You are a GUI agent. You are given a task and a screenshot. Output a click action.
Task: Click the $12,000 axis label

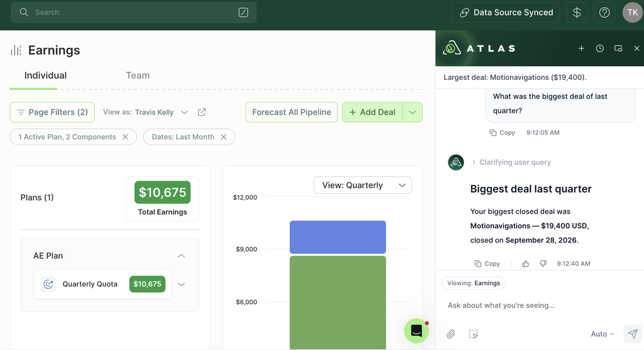click(x=245, y=198)
